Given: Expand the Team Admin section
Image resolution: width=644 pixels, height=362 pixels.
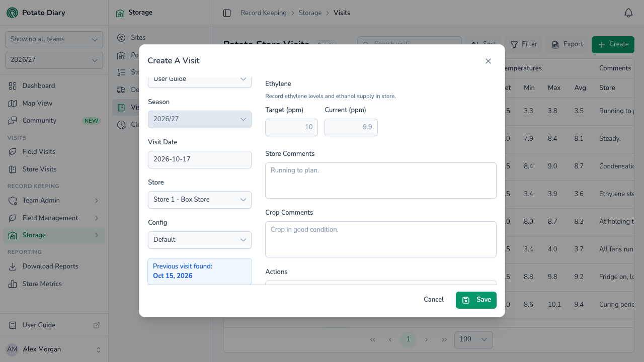Looking at the screenshot, I should (54, 201).
